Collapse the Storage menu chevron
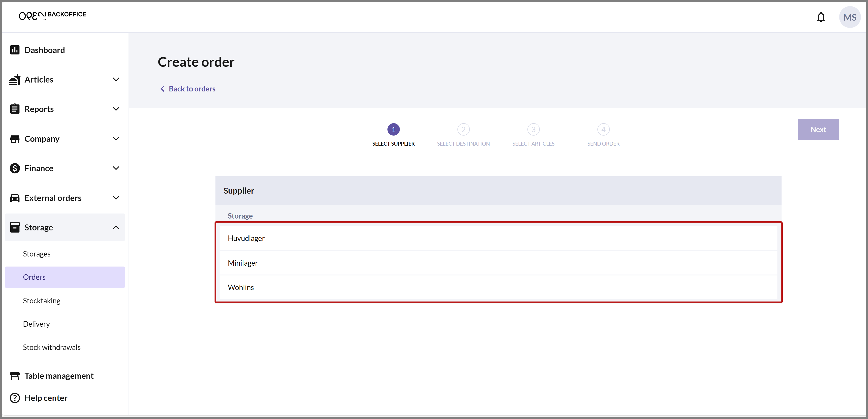Screen dimensions: 868x419 coord(116,227)
